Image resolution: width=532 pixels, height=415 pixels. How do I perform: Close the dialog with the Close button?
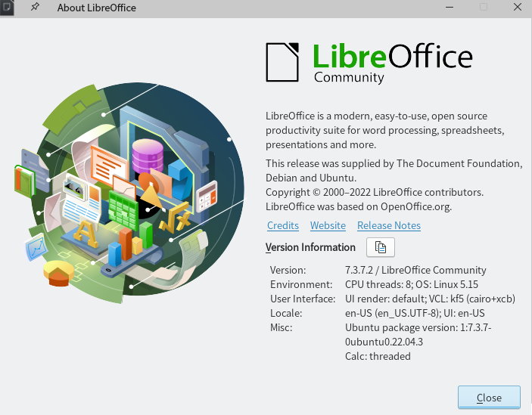[489, 398]
